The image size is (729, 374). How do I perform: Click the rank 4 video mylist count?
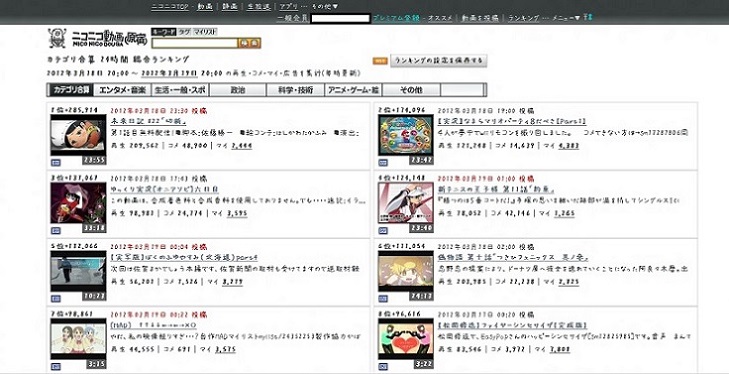[564, 214]
